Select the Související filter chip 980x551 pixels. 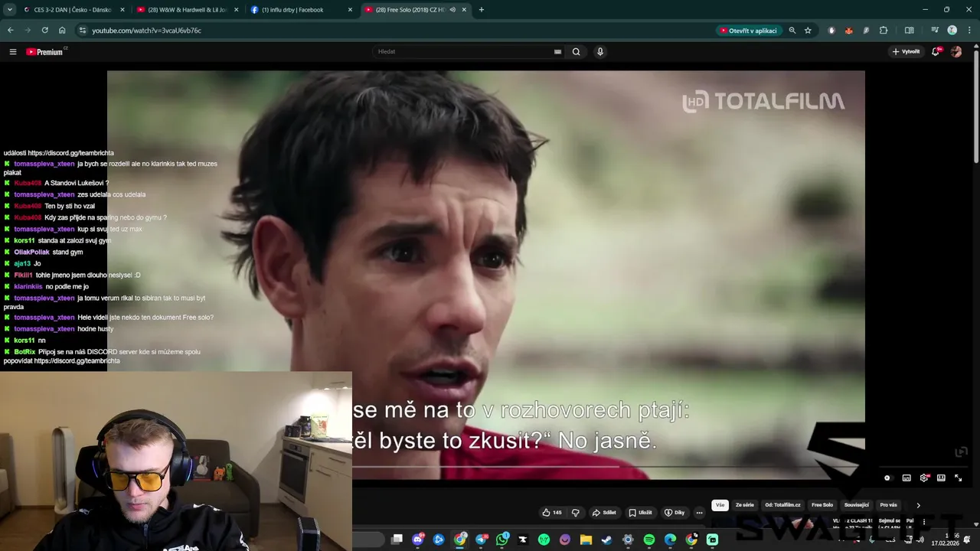[x=857, y=505]
